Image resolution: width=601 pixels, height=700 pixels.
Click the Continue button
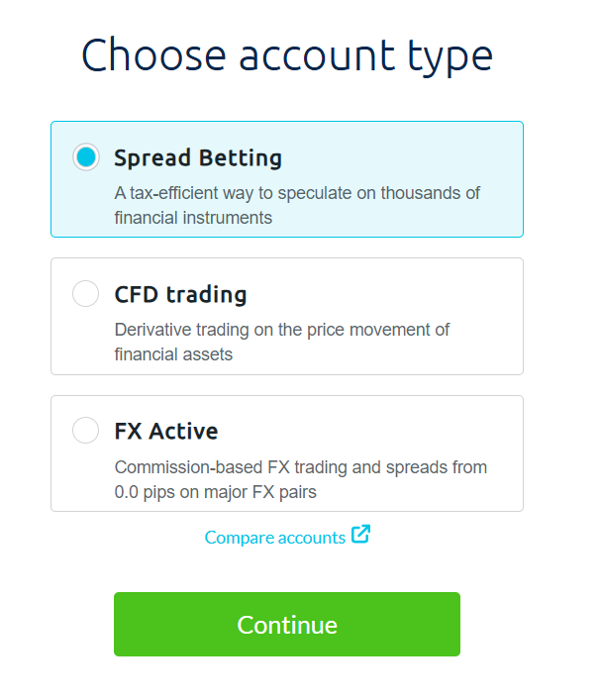287,624
